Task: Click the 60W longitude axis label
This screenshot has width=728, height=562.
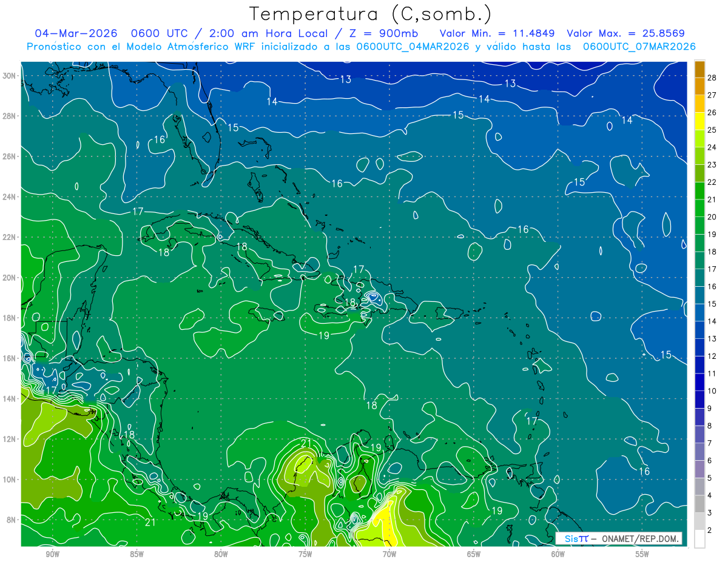Action: pyautogui.click(x=558, y=554)
